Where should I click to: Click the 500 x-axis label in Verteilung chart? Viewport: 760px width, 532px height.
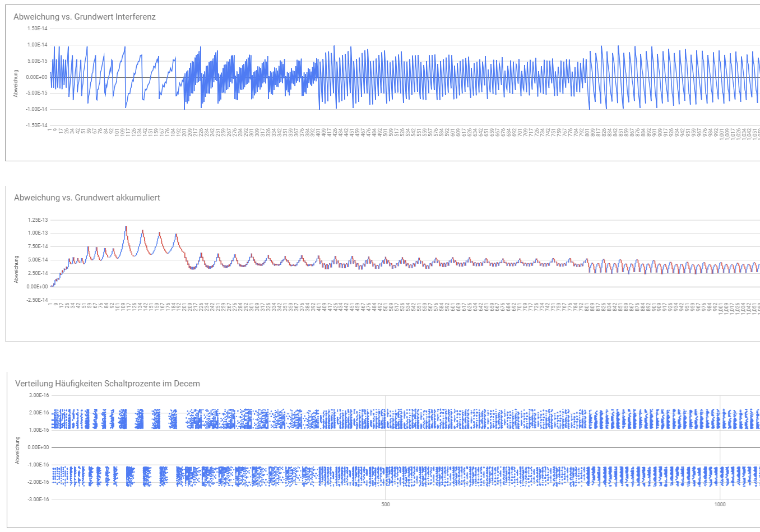pos(386,505)
